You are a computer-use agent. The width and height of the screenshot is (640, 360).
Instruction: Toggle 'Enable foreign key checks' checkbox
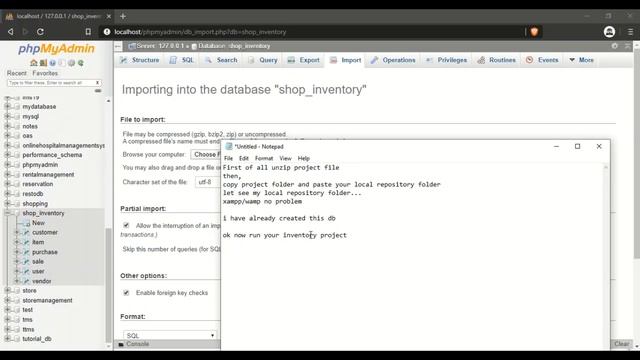click(126, 293)
